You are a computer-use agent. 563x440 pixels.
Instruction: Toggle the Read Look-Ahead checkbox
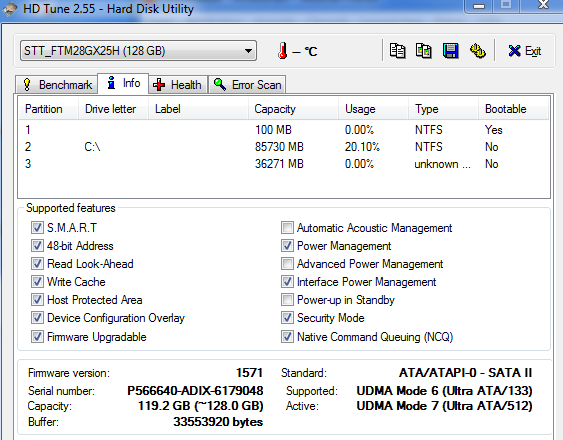[x=37, y=264]
